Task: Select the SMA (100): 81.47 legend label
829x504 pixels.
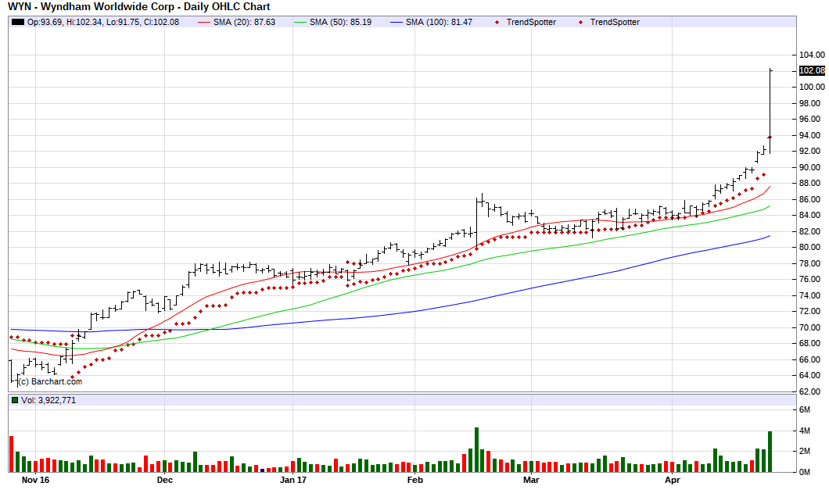Action: tap(439, 22)
